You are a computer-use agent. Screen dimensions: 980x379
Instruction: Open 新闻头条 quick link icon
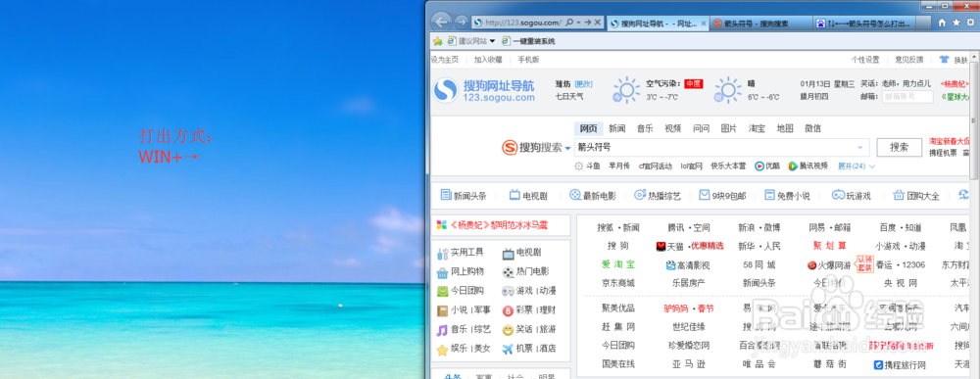[446, 195]
